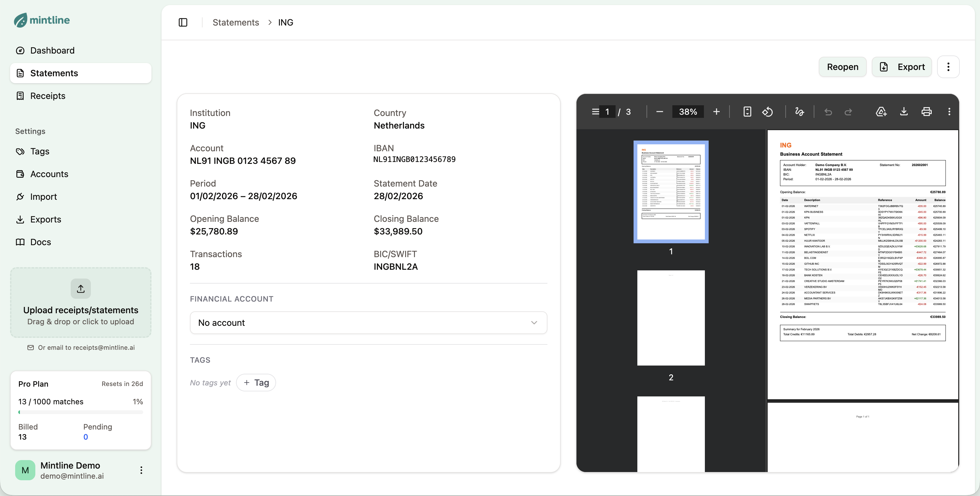Click the PDF page number input field

607,112
